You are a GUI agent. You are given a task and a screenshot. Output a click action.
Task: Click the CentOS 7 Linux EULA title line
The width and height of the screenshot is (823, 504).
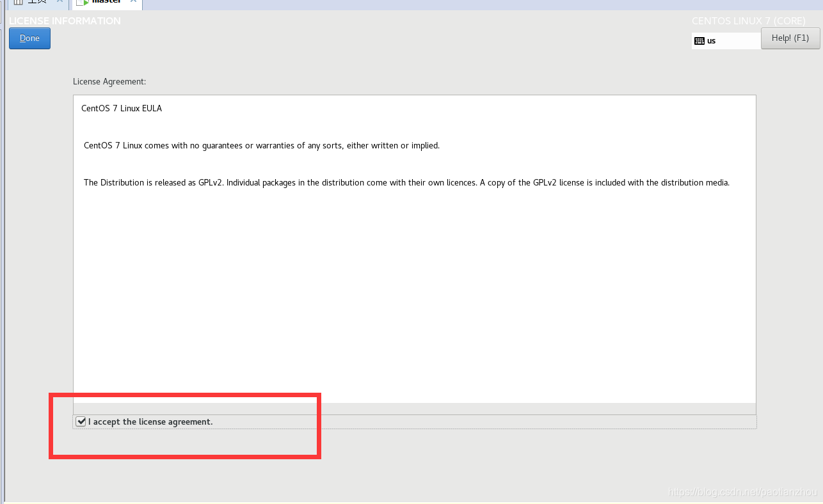122,109
